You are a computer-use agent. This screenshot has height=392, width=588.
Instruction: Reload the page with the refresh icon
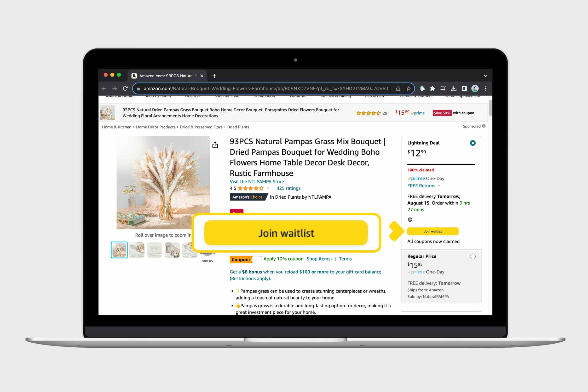(x=125, y=89)
